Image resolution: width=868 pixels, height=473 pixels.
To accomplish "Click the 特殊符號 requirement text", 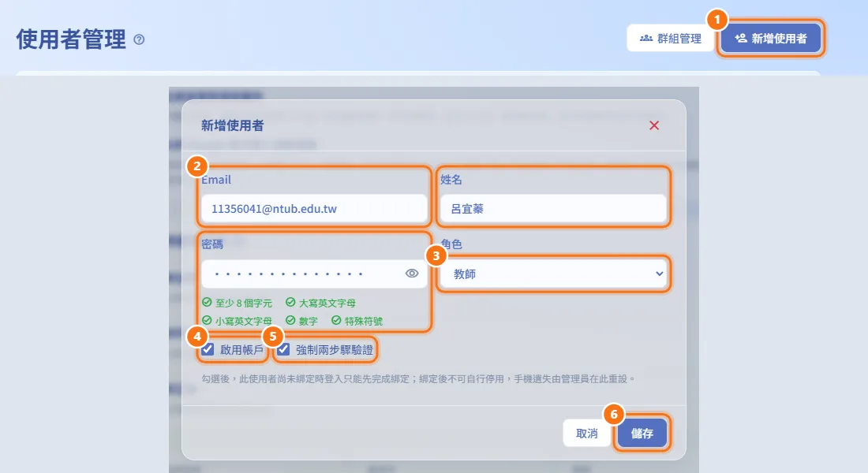I will click(364, 321).
